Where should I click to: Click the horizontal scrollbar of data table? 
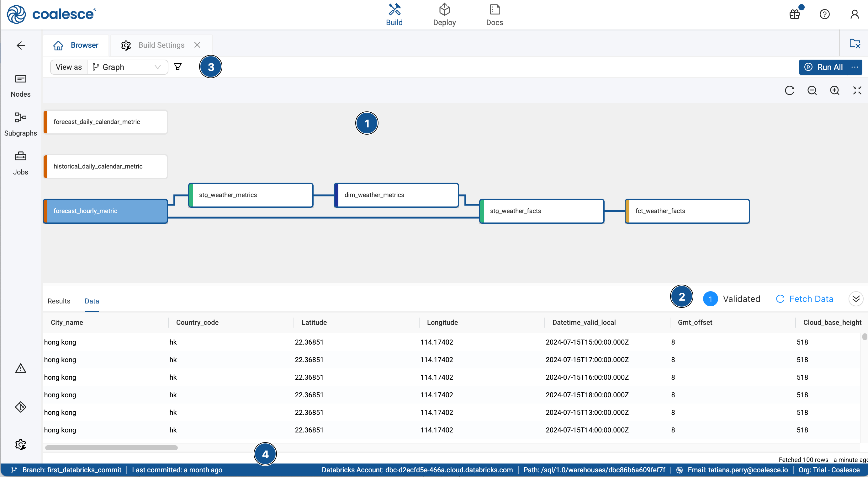click(x=111, y=448)
